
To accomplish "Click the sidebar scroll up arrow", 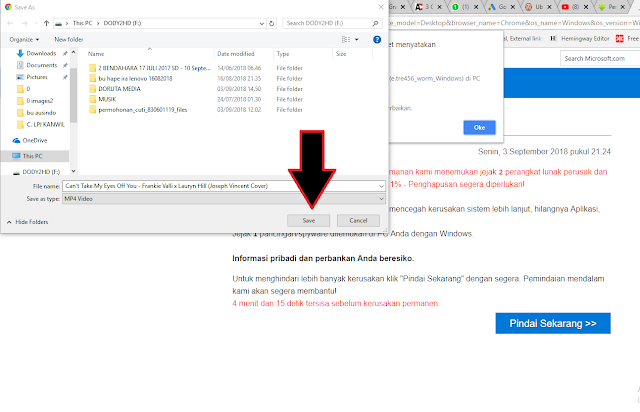I will [73, 52].
